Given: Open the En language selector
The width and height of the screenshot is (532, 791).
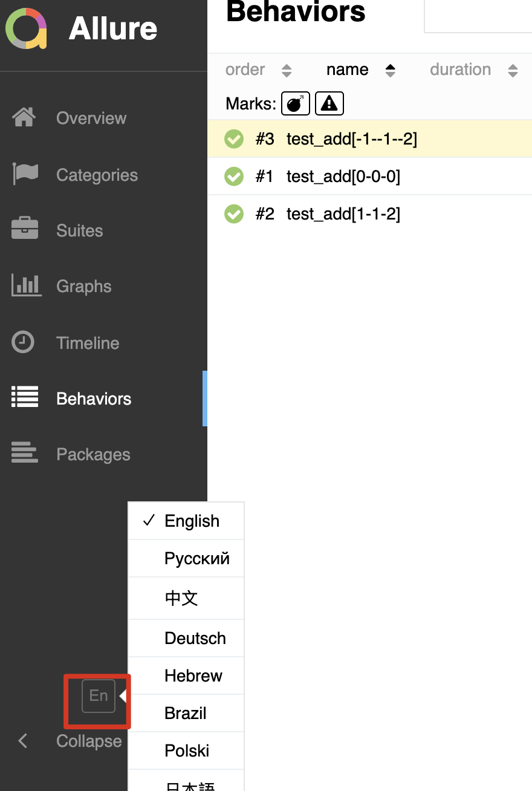Looking at the screenshot, I should (99, 695).
